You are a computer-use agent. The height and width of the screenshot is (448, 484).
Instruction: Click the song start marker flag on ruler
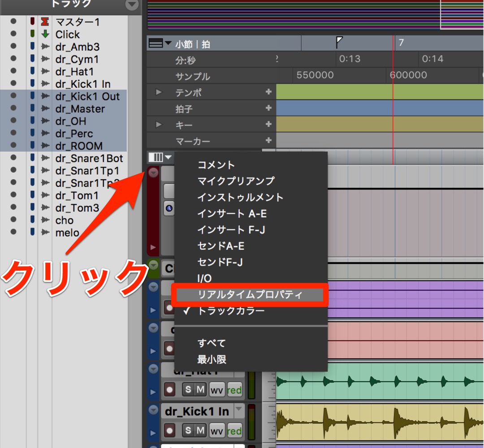pyautogui.click(x=339, y=43)
